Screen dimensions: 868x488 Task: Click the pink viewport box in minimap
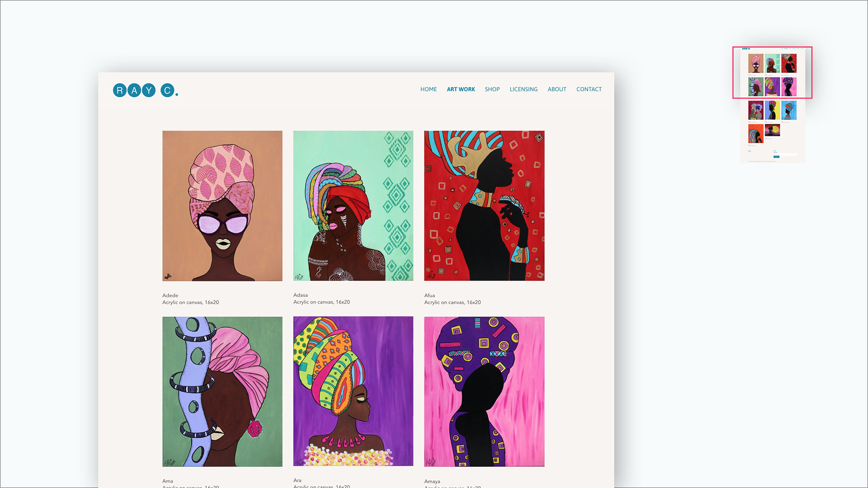(772, 72)
